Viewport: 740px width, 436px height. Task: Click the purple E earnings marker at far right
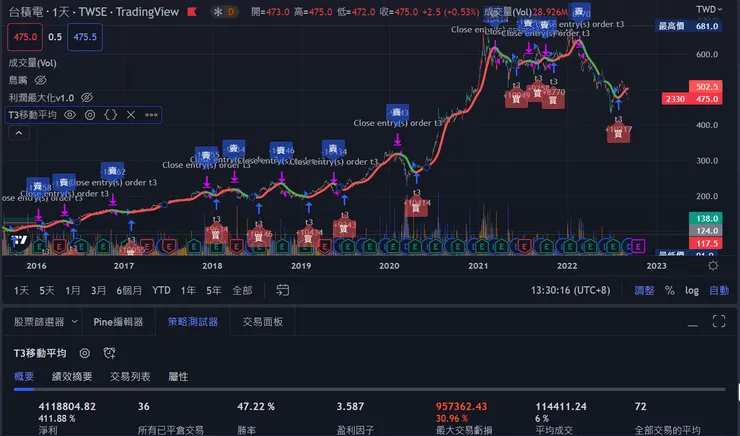pos(638,246)
